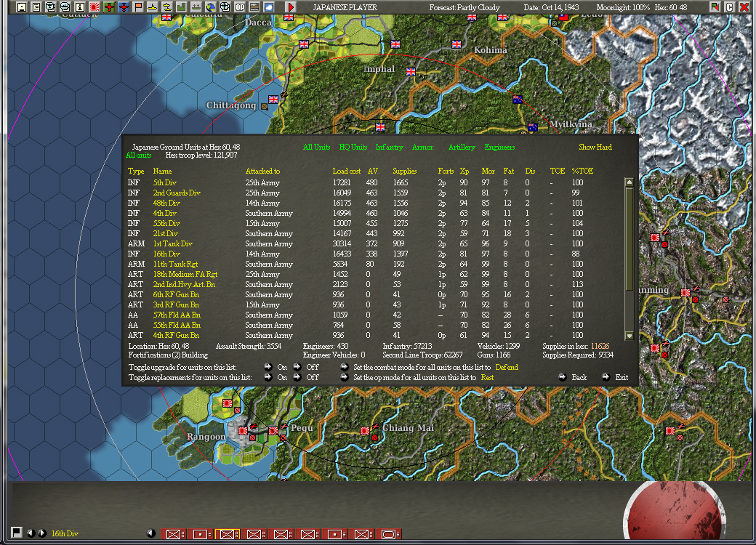756x545 pixels.
Task: Filter list by Infantry
Action: 389,147
